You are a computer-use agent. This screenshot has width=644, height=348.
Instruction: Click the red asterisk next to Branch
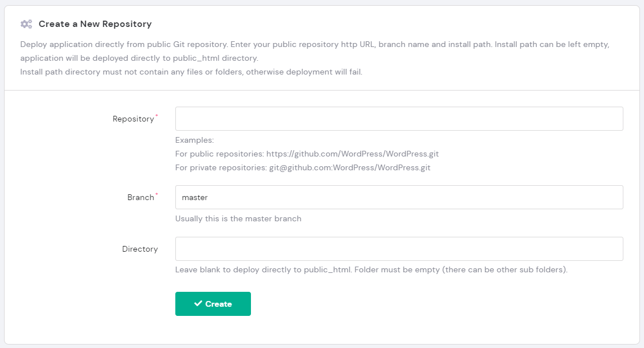(x=157, y=195)
